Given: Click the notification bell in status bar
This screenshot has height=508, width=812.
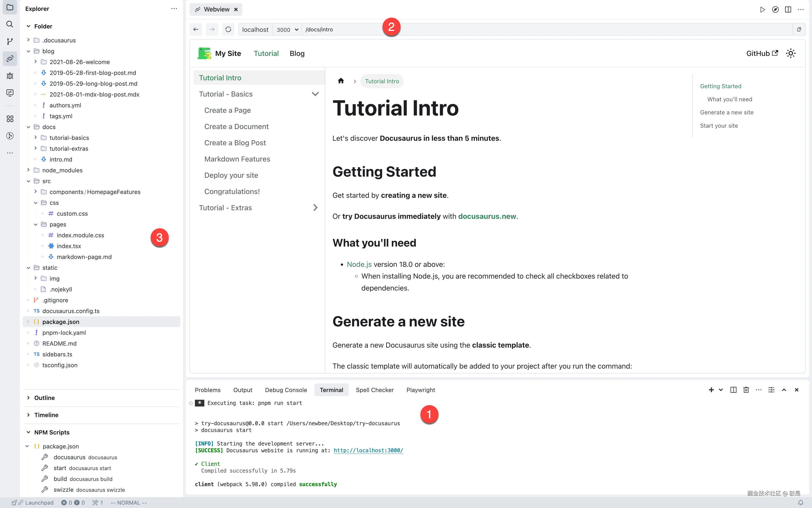Looking at the screenshot, I should 800,503.
